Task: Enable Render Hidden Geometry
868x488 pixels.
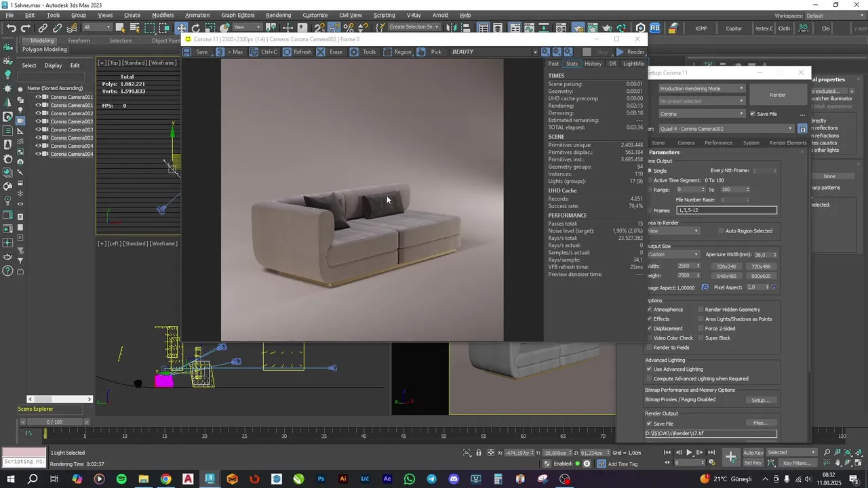Action: [x=701, y=310]
